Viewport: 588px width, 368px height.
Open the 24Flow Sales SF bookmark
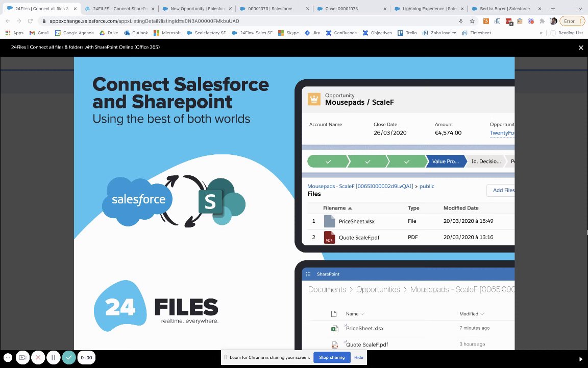click(x=252, y=33)
